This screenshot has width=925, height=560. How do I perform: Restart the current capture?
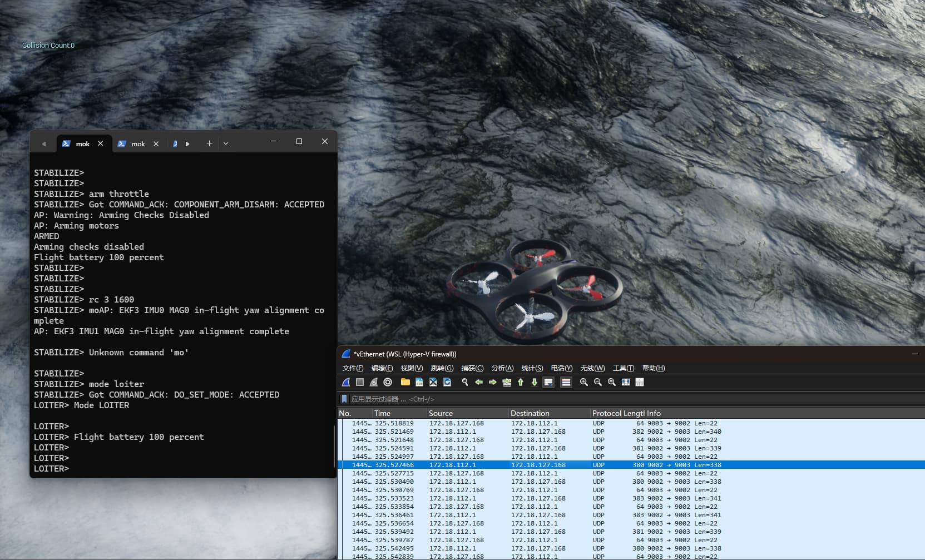click(373, 382)
